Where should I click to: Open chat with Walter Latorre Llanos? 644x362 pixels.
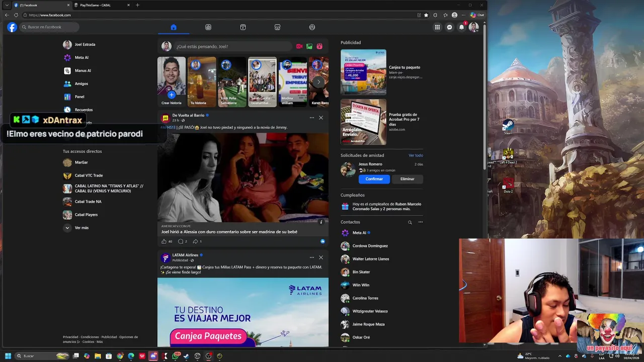tap(371, 259)
